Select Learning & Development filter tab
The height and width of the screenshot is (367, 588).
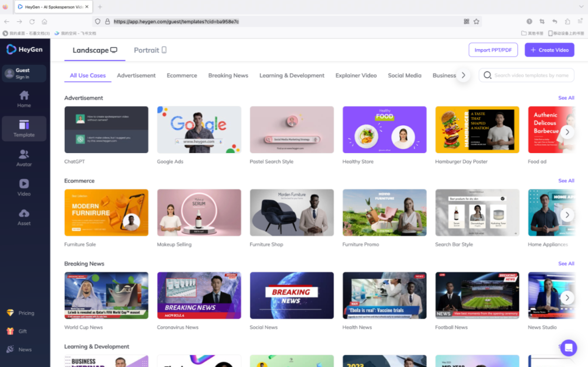tap(292, 75)
